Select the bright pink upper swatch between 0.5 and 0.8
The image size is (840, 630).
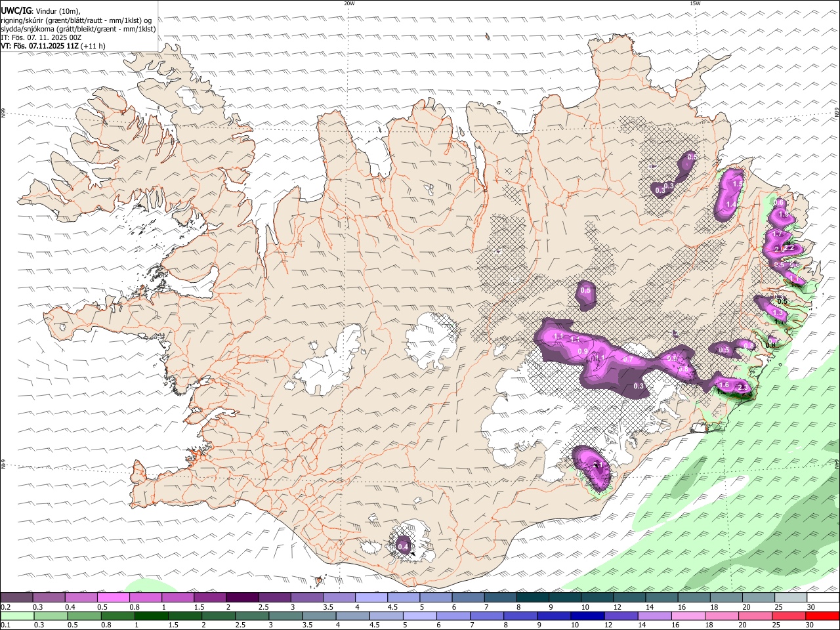pyautogui.click(x=114, y=597)
